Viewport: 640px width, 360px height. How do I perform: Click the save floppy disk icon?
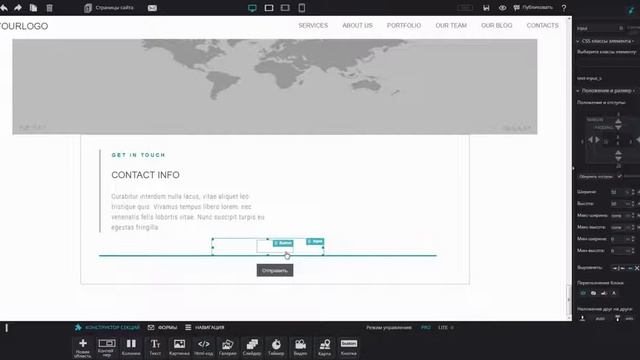pos(486,8)
